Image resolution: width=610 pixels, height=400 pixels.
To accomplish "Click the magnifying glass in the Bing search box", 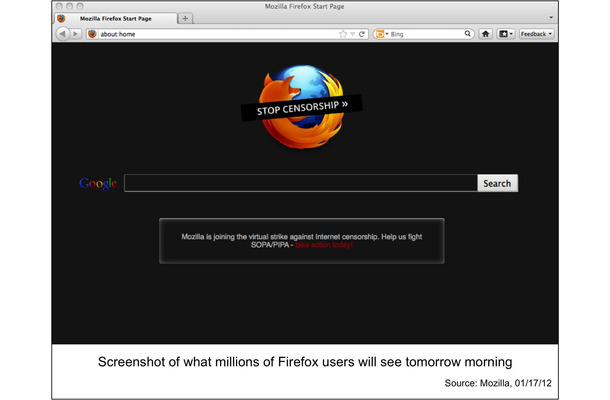I will 468,34.
